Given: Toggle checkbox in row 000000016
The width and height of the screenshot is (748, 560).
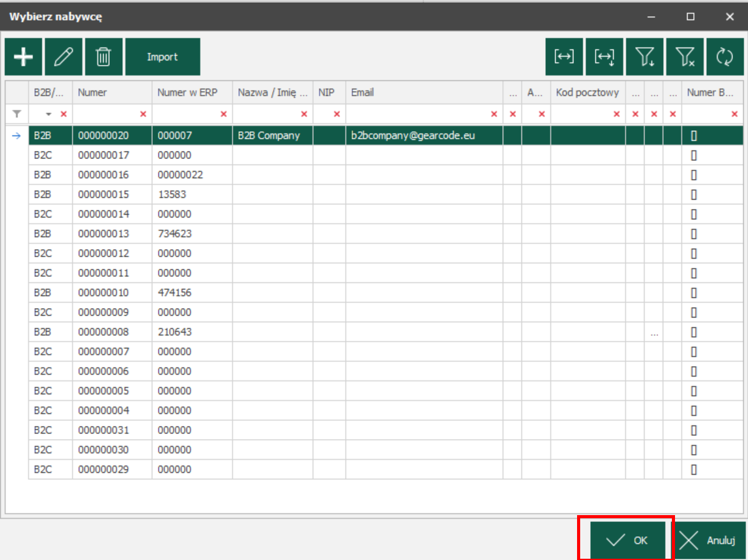Looking at the screenshot, I should click(694, 175).
